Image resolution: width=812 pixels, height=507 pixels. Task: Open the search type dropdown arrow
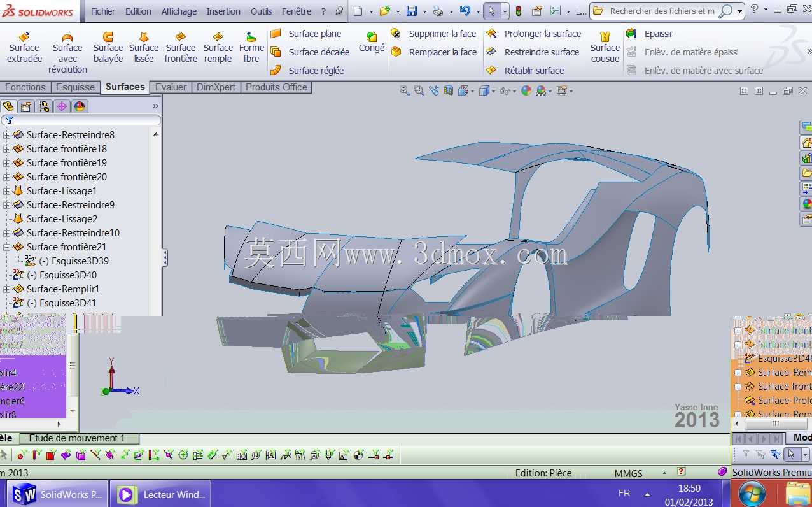740,11
